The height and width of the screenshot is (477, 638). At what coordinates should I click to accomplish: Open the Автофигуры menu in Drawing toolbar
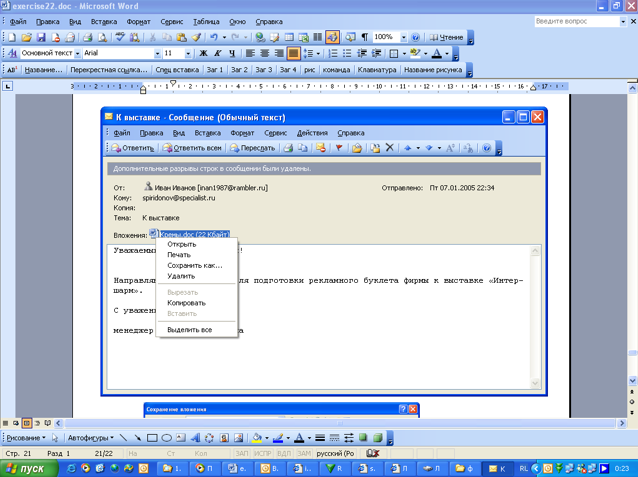point(90,438)
